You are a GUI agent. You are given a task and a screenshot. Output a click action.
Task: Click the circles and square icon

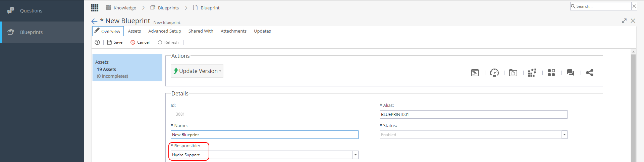pyautogui.click(x=551, y=73)
